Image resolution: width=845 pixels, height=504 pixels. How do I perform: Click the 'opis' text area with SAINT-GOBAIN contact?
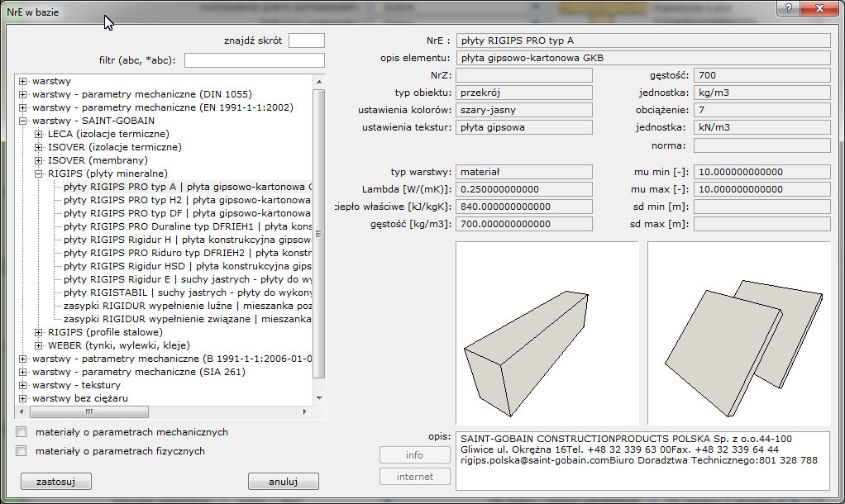point(643,461)
